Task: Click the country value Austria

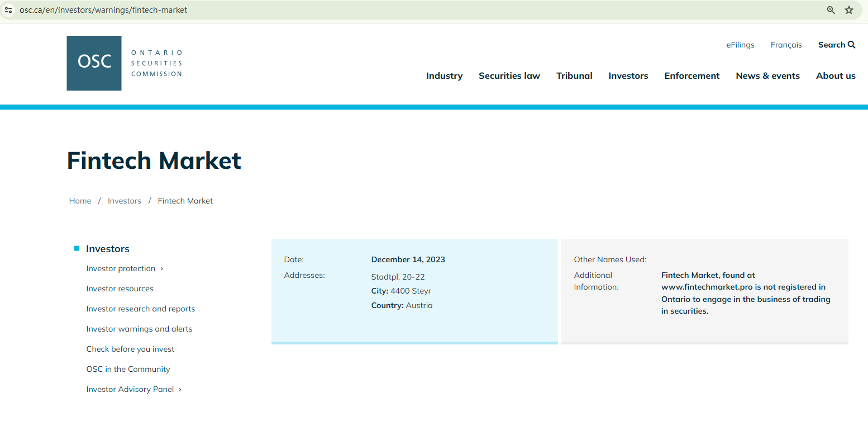Action: (419, 306)
